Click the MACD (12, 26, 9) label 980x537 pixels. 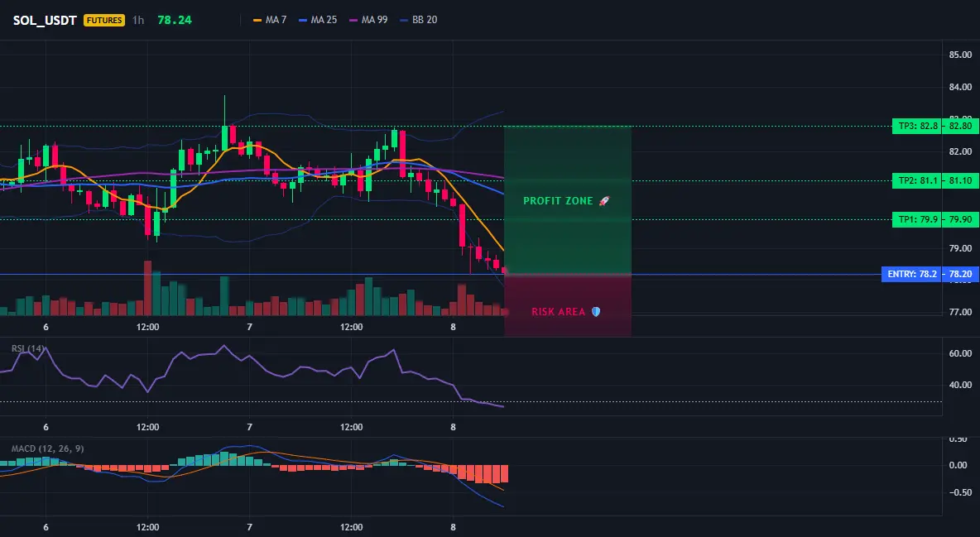pyautogui.click(x=47, y=448)
